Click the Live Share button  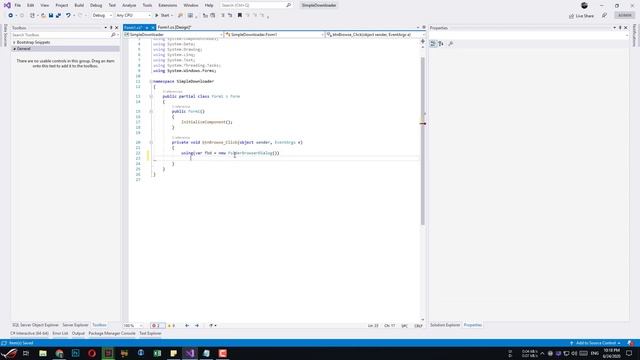pos(582,16)
